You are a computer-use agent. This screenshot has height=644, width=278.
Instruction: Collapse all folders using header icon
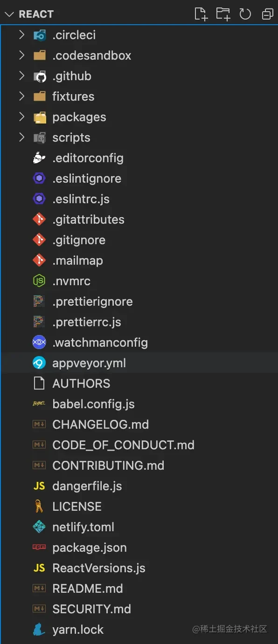[267, 14]
